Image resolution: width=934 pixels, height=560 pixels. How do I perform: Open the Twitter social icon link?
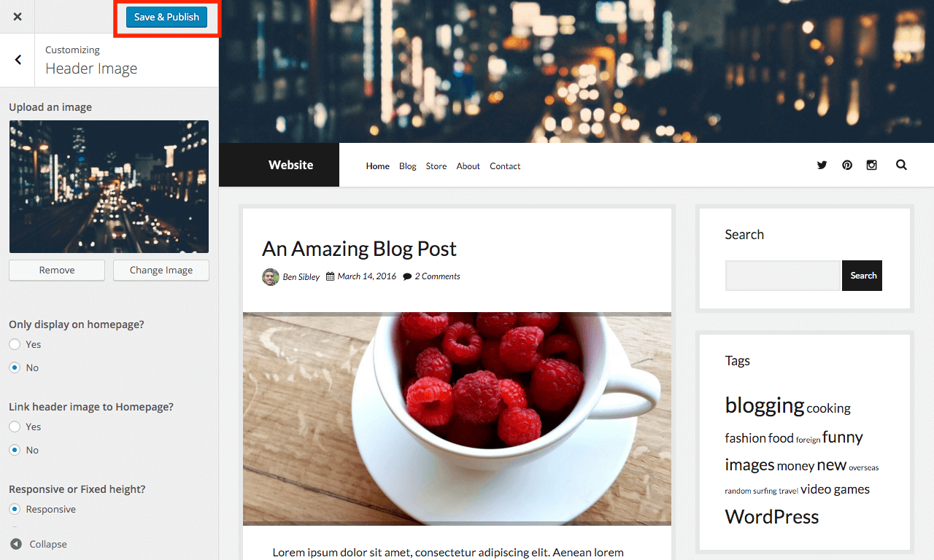click(822, 165)
